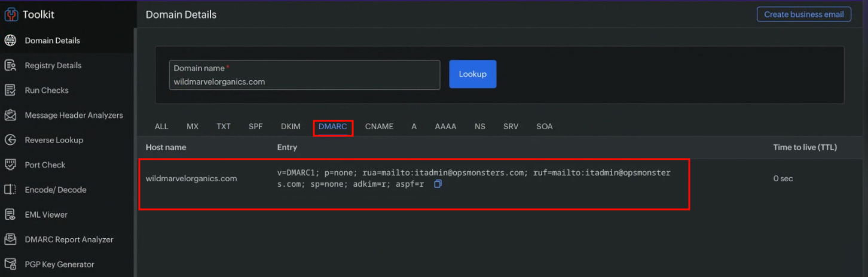This screenshot has width=868, height=277.
Task: Click the Reverse Lookup arrow icon
Action: click(10, 140)
